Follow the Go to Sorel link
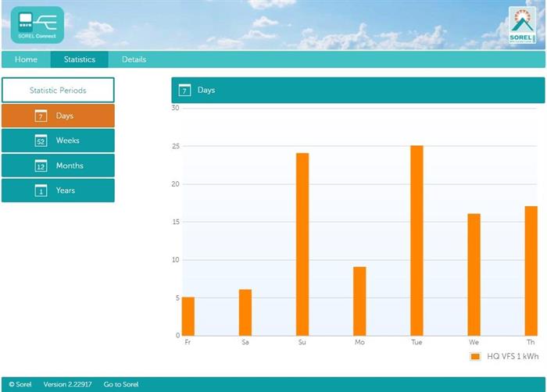547x392 pixels. pos(121,384)
